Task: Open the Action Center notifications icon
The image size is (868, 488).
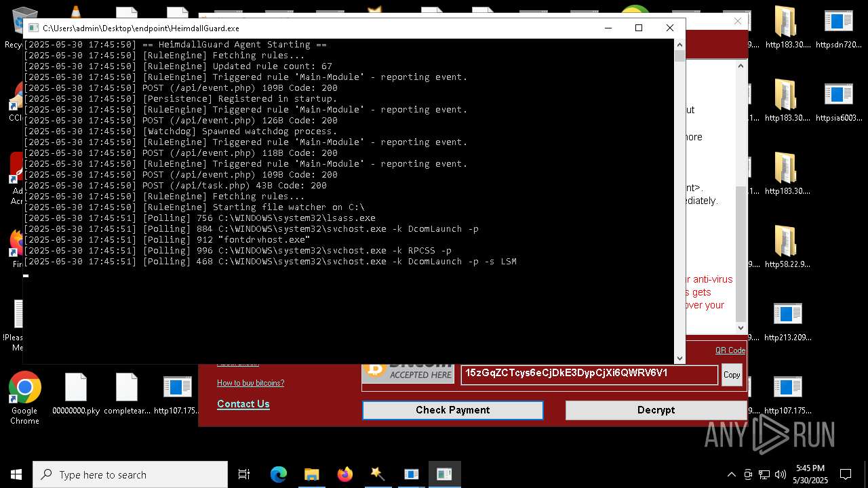Action: (x=846, y=474)
